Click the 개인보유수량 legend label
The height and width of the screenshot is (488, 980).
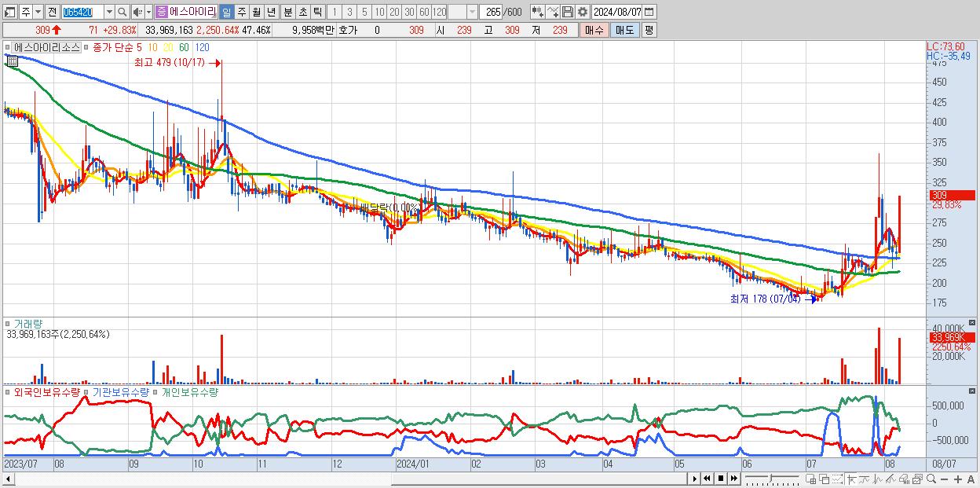(189, 392)
